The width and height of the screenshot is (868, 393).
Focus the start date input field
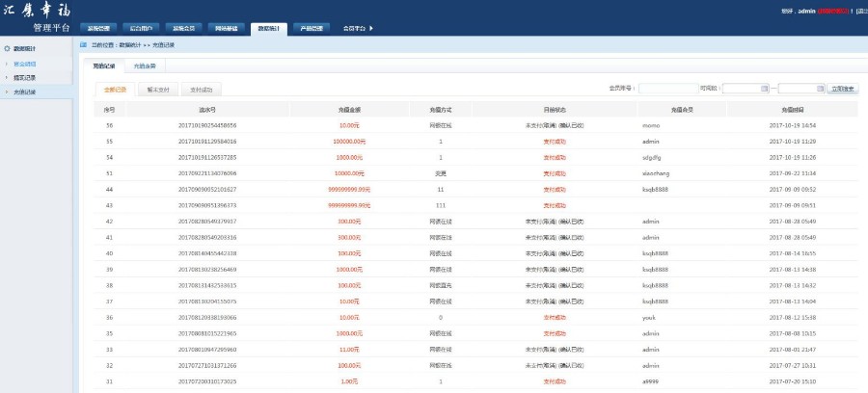click(x=746, y=89)
